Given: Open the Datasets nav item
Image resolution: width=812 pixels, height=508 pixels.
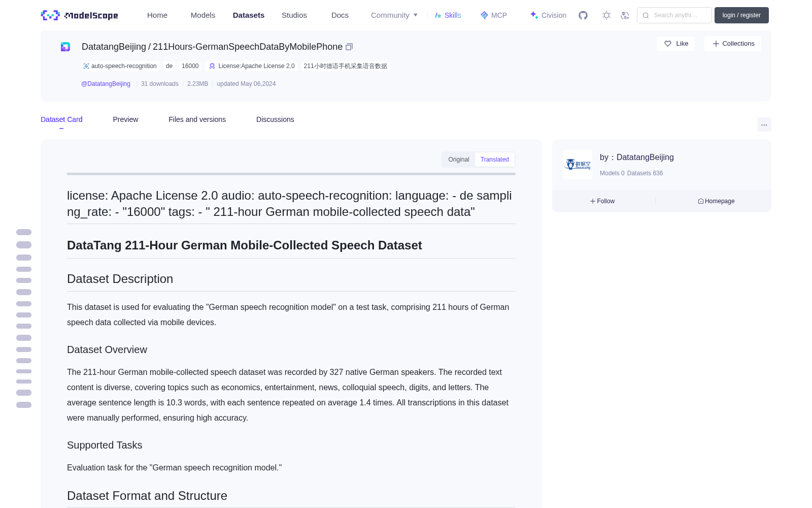Looking at the screenshot, I should pos(249,15).
